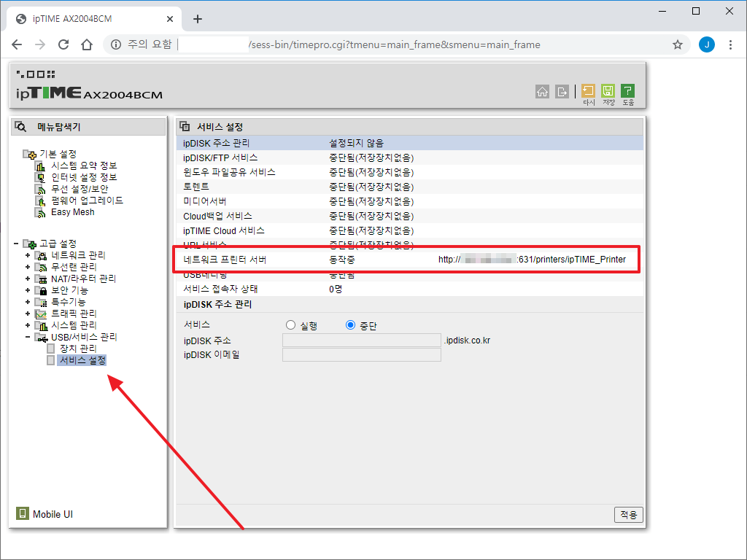The image size is (747, 560).
Task: Expand the 트래픽 관리 node
Action: tap(28, 314)
